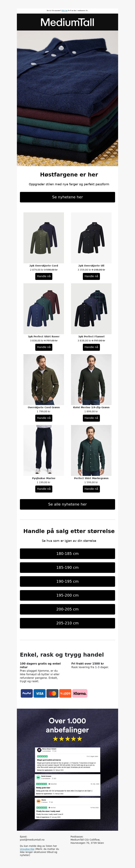Image resolution: width=135 pixels, height=868 pixels.
Task: Select the 180-185 cm size button
Action: [67, 554]
